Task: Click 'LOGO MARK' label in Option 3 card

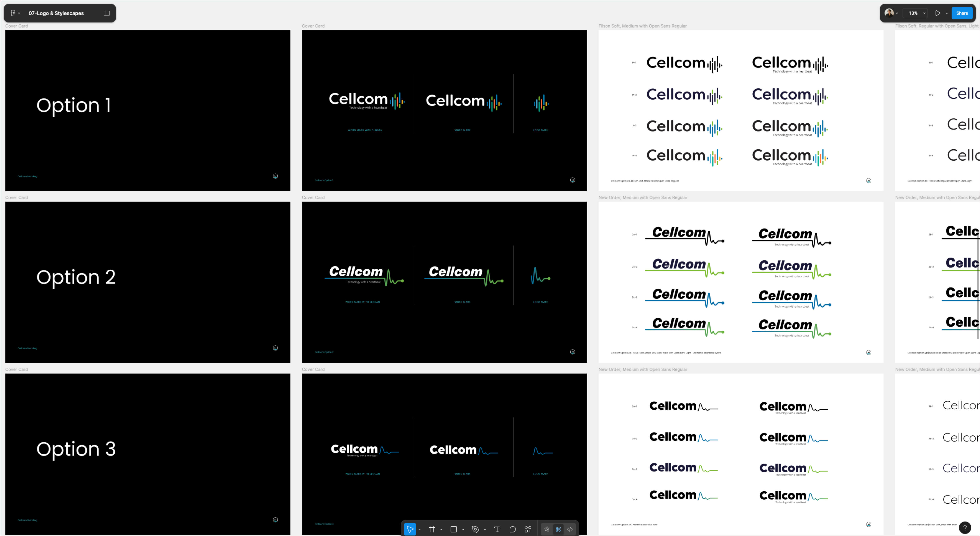Action: click(541, 474)
